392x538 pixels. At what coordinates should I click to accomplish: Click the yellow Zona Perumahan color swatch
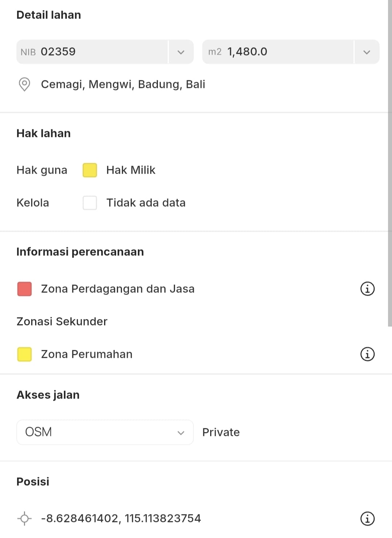click(24, 354)
